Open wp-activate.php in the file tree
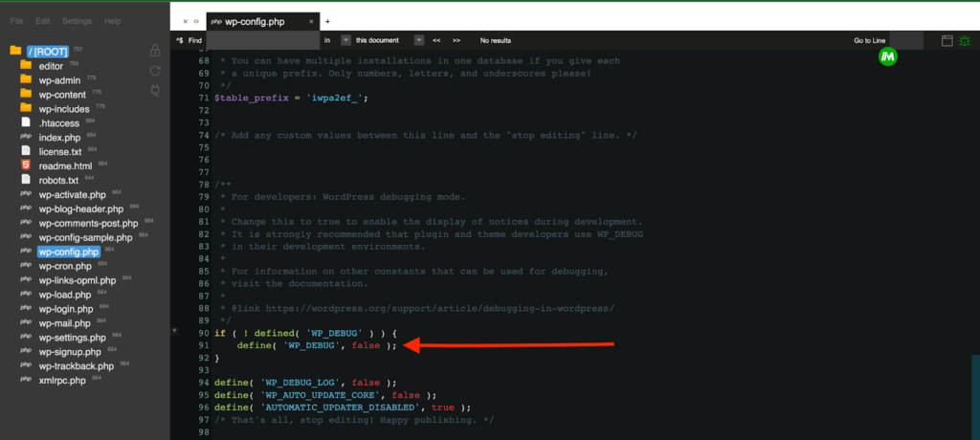This screenshot has width=980, height=440. [x=72, y=195]
